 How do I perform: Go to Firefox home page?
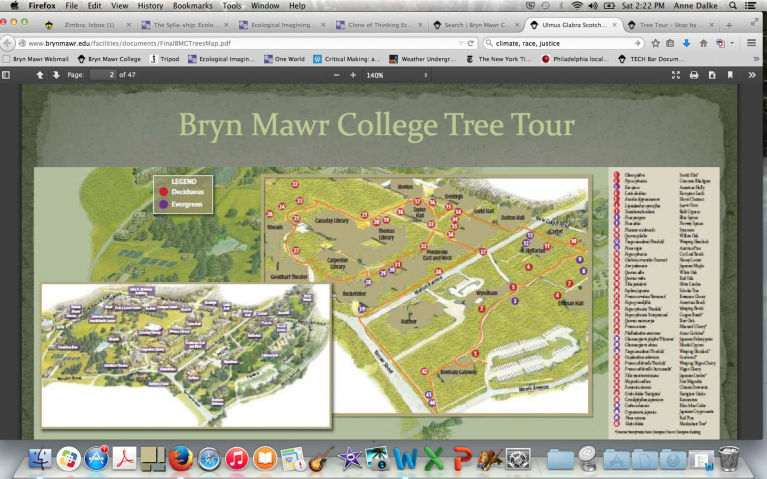(x=703, y=43)
